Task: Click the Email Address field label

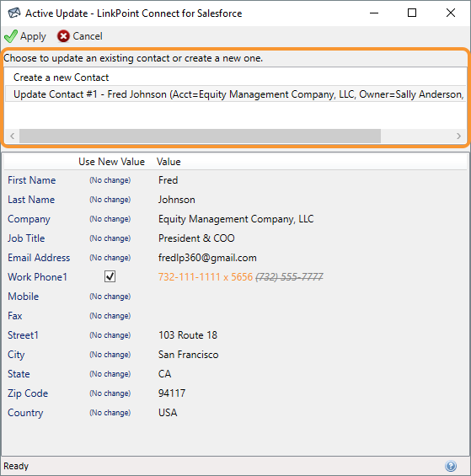Action: [x=39, y=258]
